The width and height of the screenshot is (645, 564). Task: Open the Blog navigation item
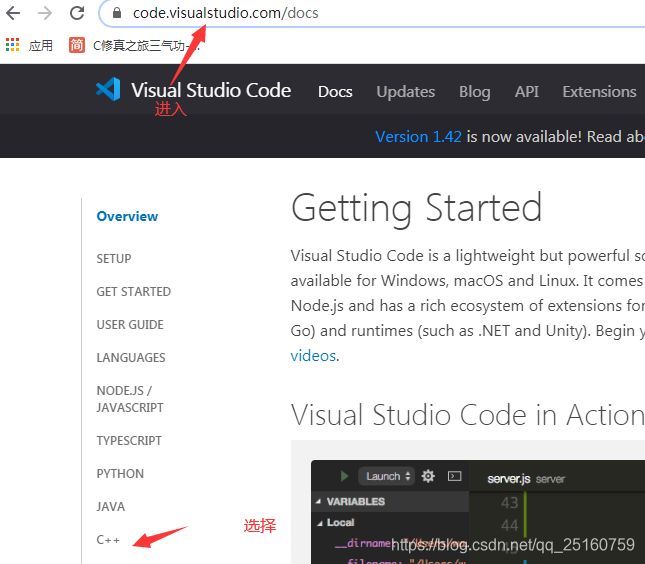[x=475, y=92]
